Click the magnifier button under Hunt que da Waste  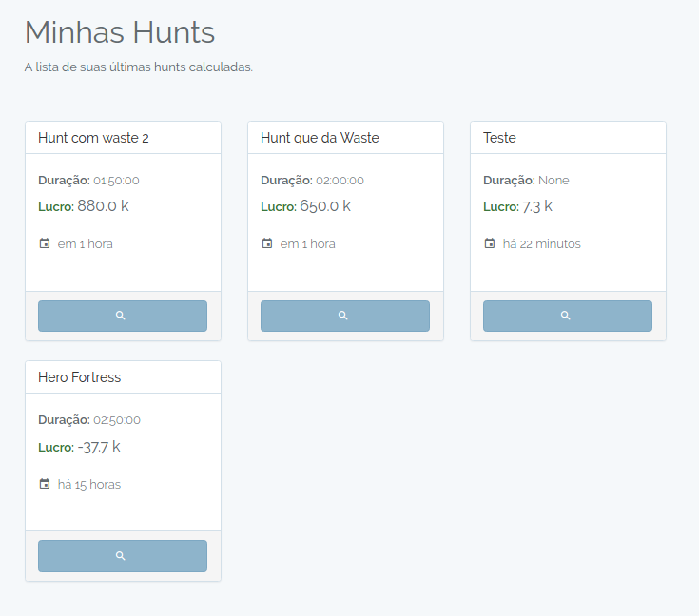click(344, 316)
